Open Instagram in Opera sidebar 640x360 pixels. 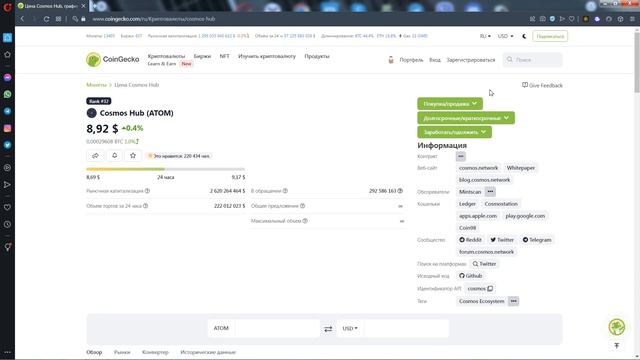point(7,128)
